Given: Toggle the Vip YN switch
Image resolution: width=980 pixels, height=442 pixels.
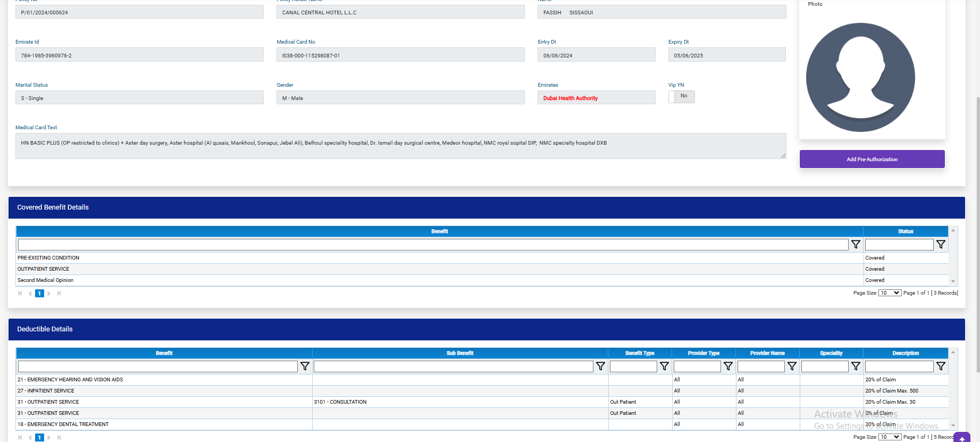Looking at the screenshot, I should click(681, 96).
